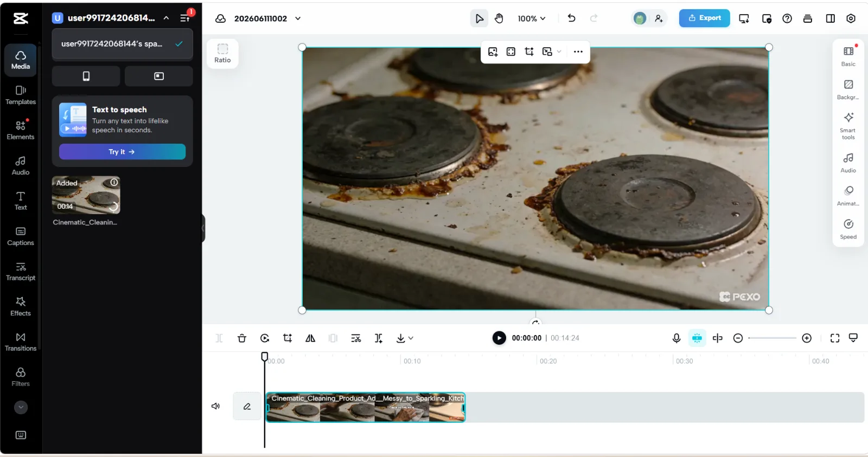
Task: Open the Effects sidebar panel
Action: point(21,306)
